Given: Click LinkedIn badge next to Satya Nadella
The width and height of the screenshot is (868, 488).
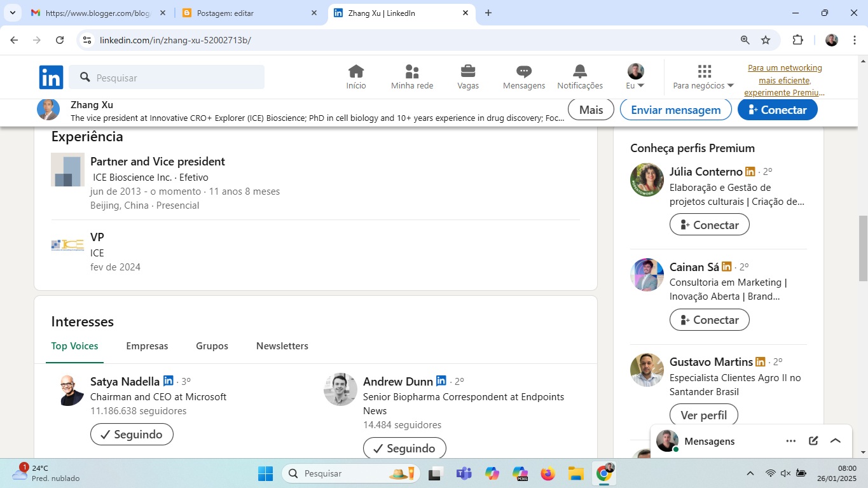Looking at the screenshot, I should pos(169,380).
